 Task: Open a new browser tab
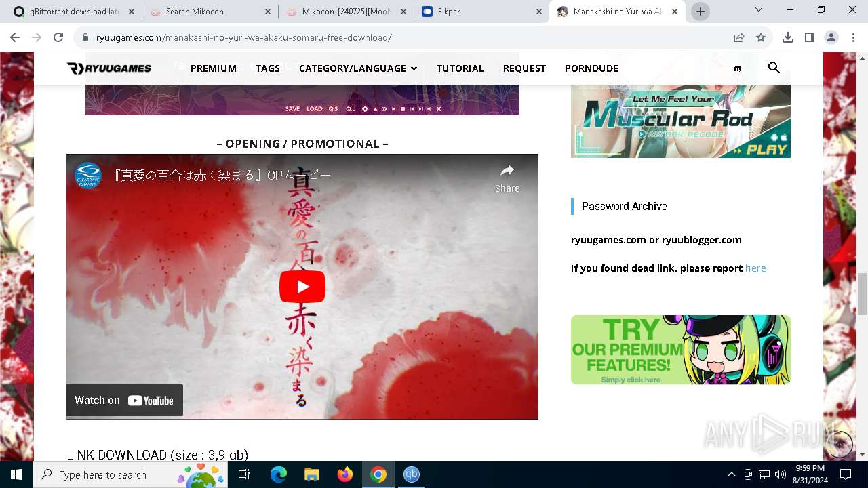[701, 12]
